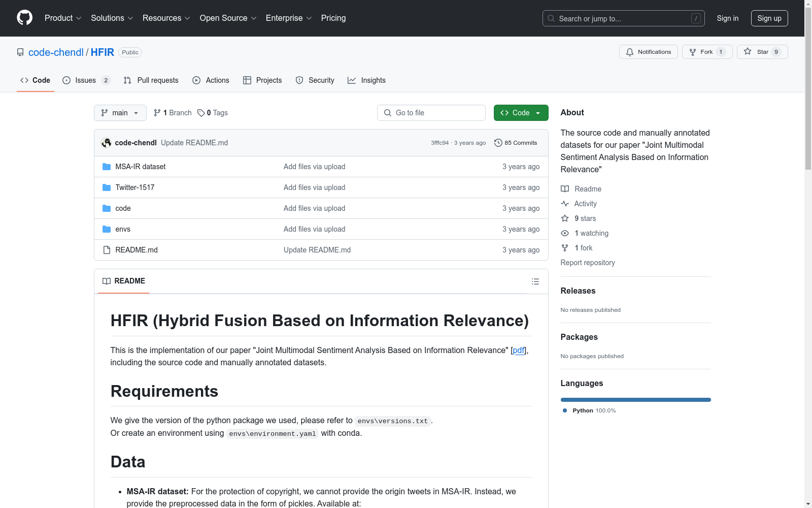Click the code-chendl author name in commit row
812x508 pixels.
click(136, 143)
